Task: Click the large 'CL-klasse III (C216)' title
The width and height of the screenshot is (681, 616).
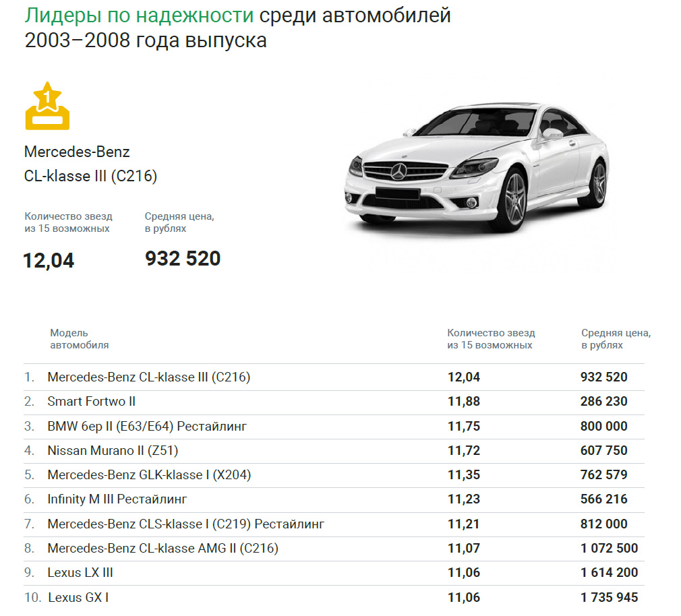Action: pyautogui.click(x=90, y=176)
